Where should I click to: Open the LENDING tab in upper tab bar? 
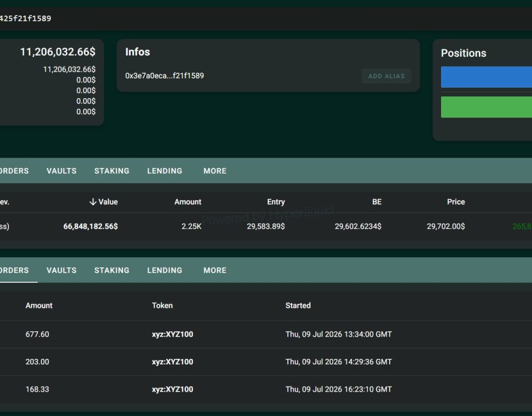(x=165, y=171)
